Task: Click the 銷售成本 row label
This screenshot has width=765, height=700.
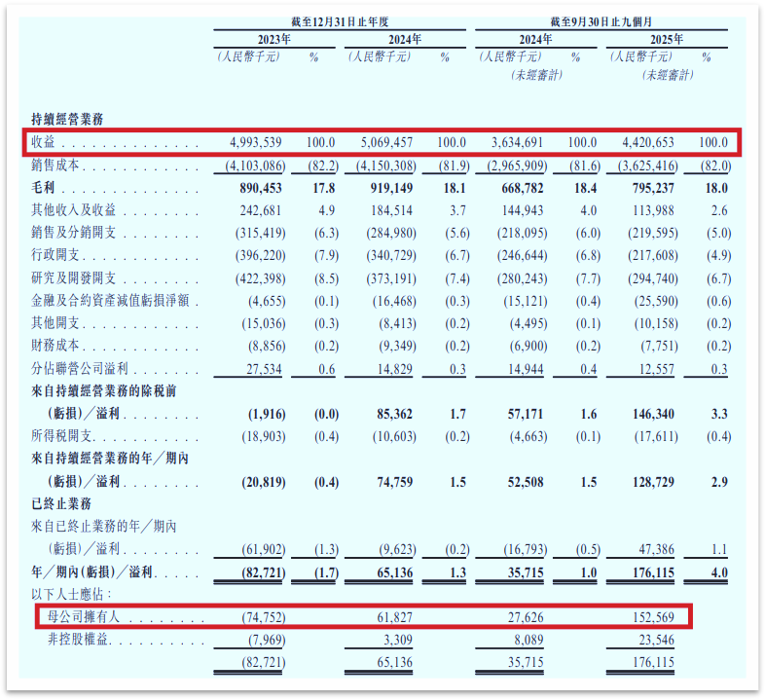Action: tap(55, 166)
